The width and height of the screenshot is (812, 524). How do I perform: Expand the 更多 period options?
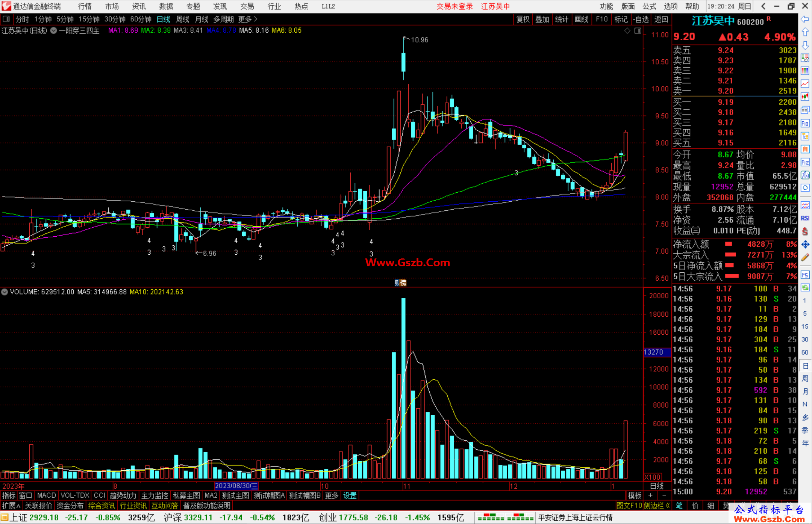coord(248,19)
